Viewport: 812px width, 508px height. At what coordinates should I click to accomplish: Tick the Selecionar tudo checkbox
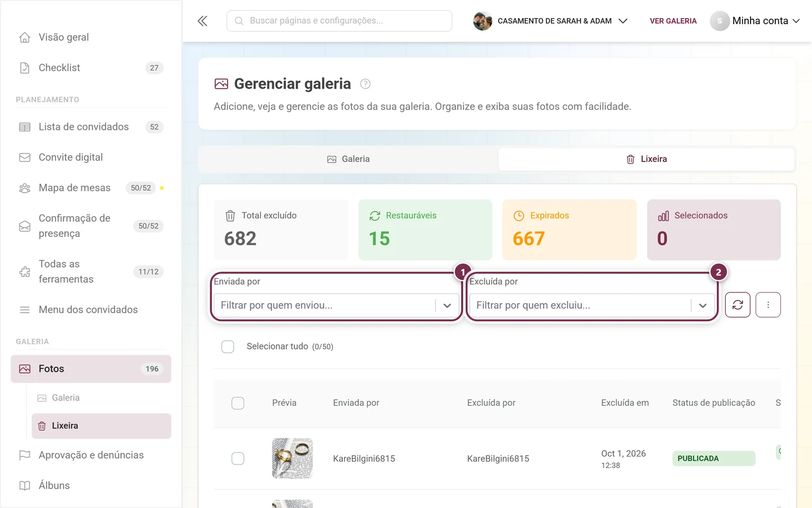coord(228,347)
